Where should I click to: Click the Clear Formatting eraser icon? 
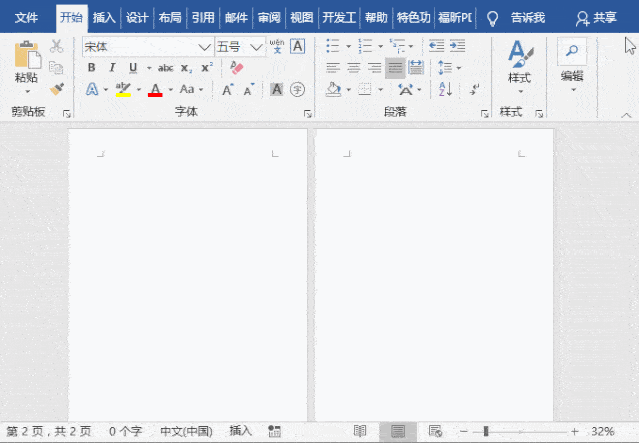pos(237,67)
